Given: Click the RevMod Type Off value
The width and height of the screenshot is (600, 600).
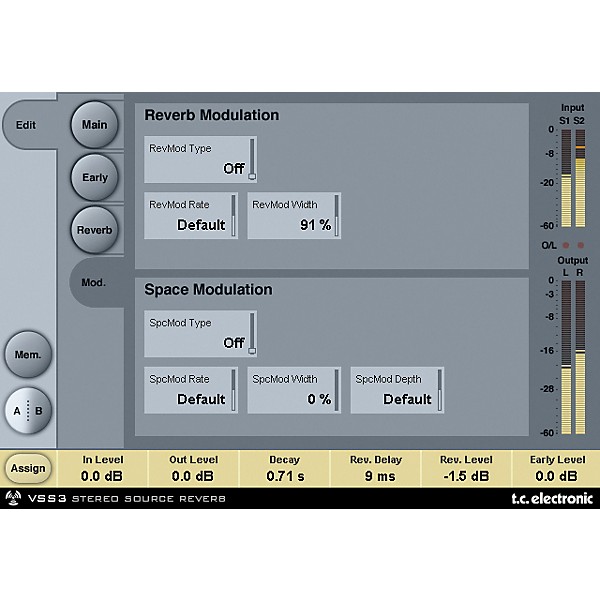Looking at the screenshot, I should [x=234, y=168].
